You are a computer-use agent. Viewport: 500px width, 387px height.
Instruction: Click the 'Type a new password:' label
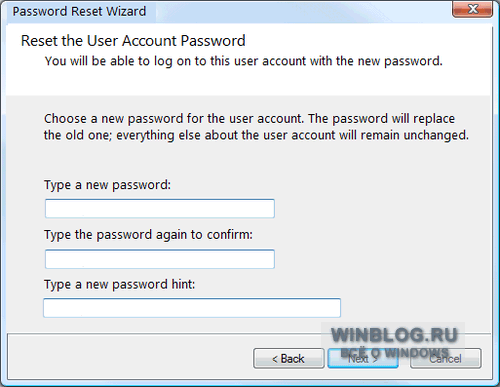coord(107,185)
